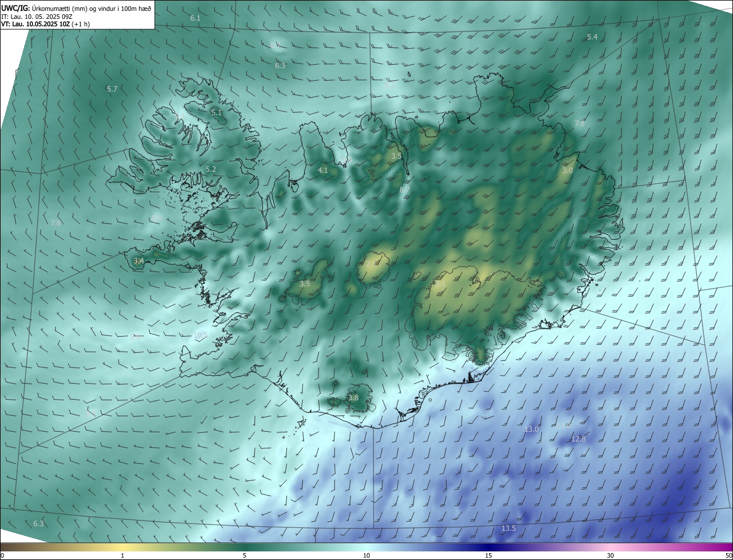
Task: Pick the '12.8' value label
Action: point(578,439)
